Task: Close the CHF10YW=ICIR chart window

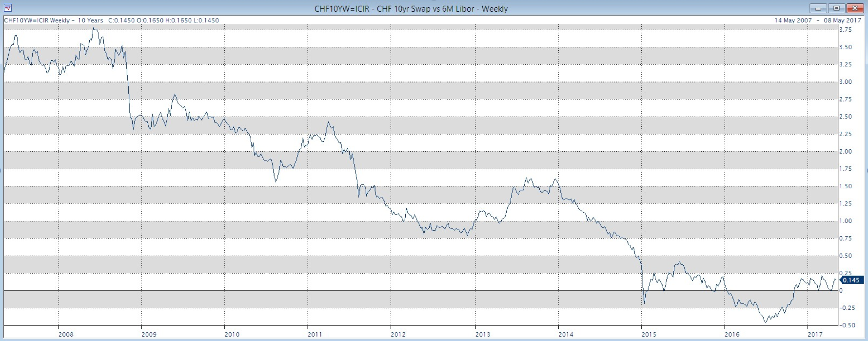Action: pos(855,8)
